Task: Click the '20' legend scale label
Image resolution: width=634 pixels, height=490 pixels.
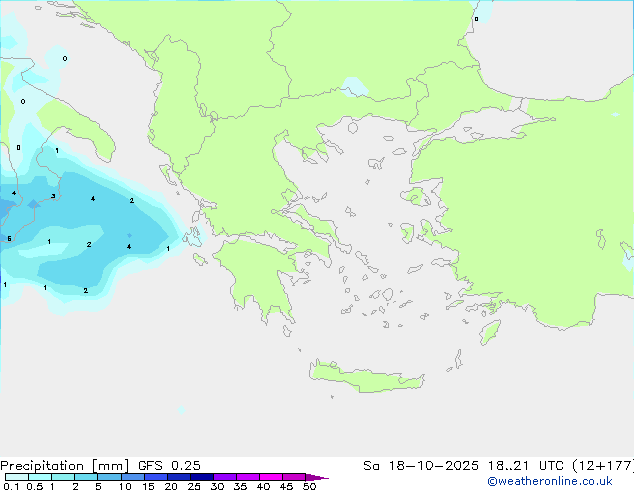Action: click(x=171, y=486)
